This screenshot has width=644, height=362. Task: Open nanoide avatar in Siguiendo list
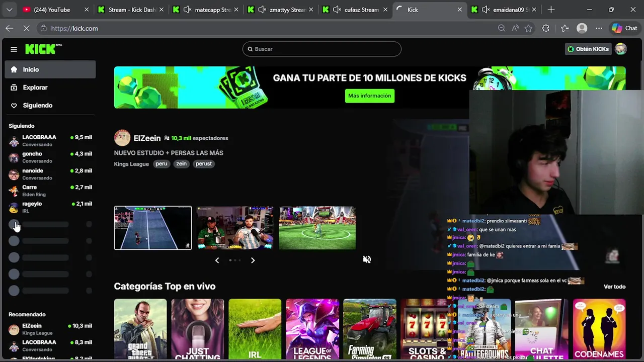tap(14, 174)
